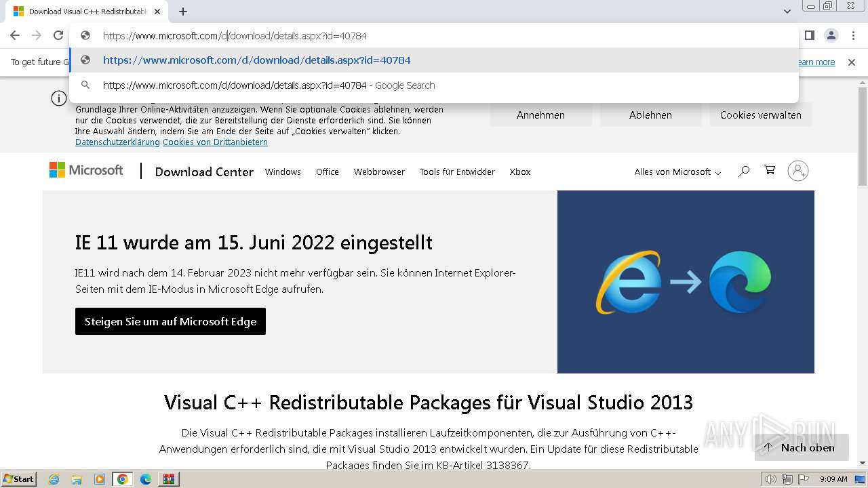Open the Windows navigation item

pos(283,172)
